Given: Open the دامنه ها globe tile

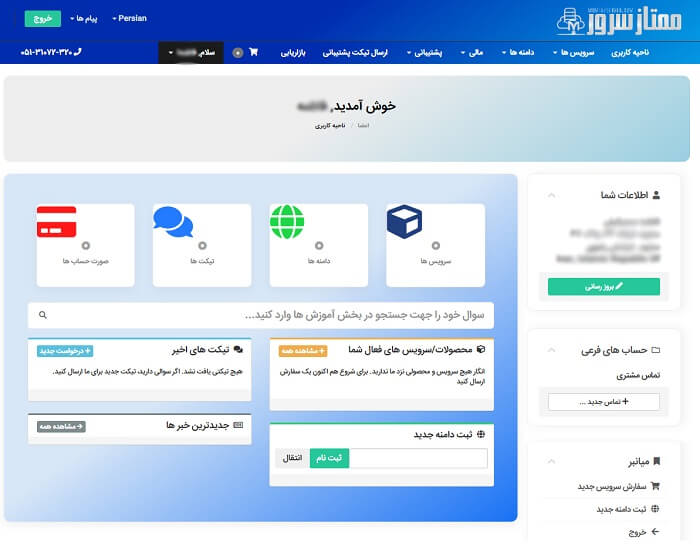Looking at the screenshot, I should coord(319,245).
